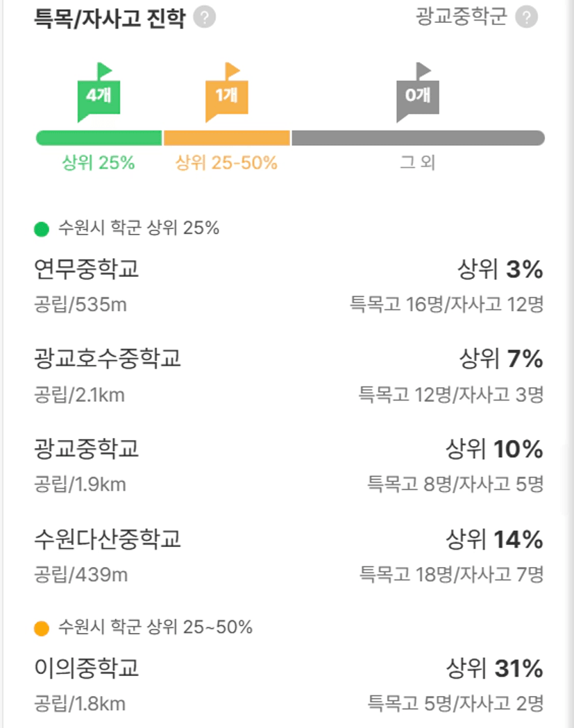Select the orange 상위 25-50% bar segment
Image resolution: width=574 pixels, height=728 pixels.
(227, 138)
